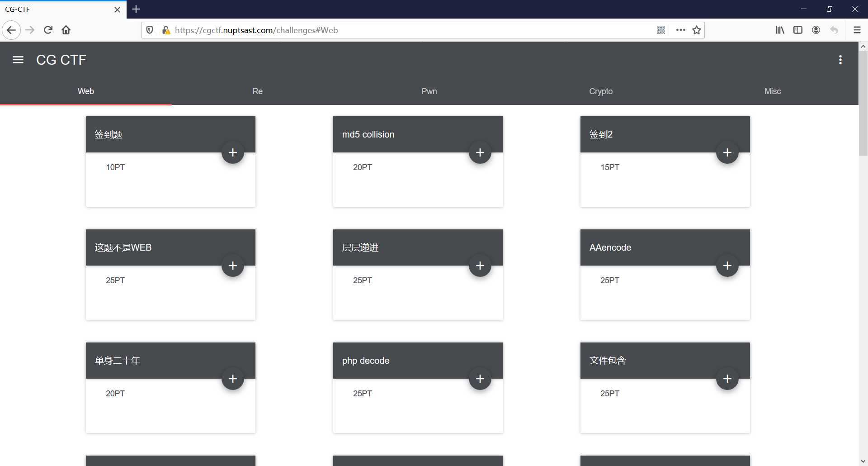This screenshot has height=466, width=868.
Task: Select the CG-CTF browser tab
Action: tap(63, 10)
